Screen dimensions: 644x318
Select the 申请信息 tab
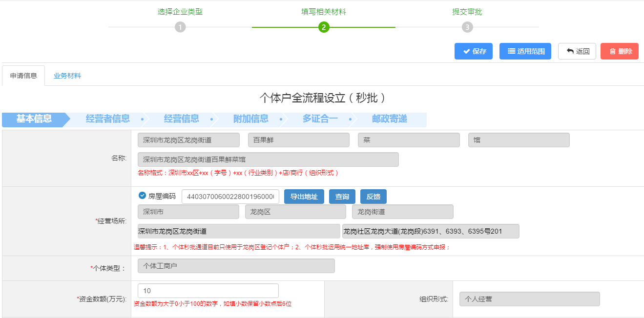[x=23, y=76]
